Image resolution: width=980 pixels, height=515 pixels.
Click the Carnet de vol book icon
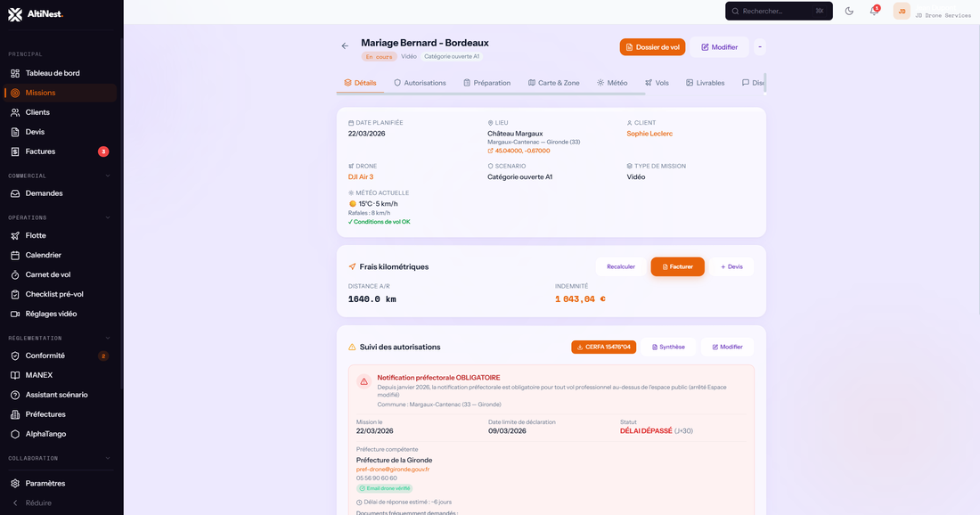15,274
